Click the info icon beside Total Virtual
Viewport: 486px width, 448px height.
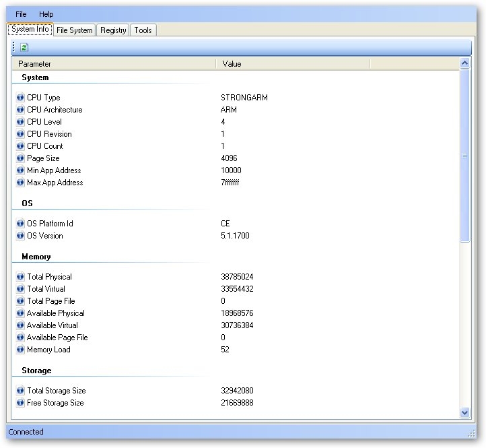20,288
